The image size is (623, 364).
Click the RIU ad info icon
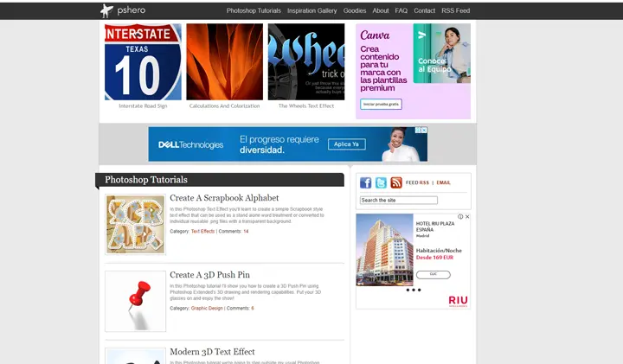click(460, 217)
